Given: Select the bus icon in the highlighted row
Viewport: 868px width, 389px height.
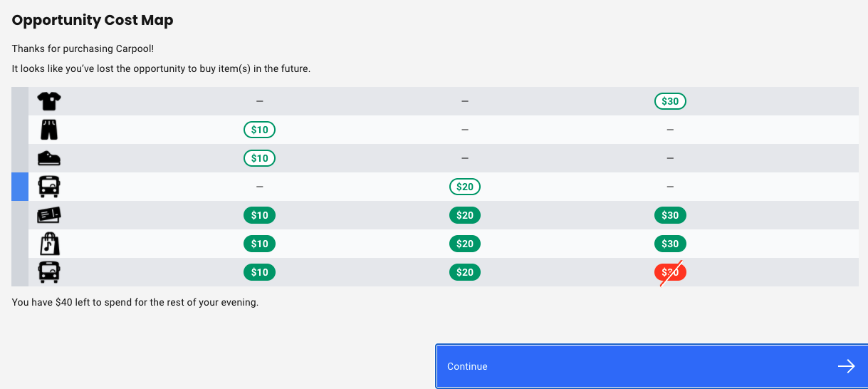Looking at the screenshot, I should (x=49, y=187).
